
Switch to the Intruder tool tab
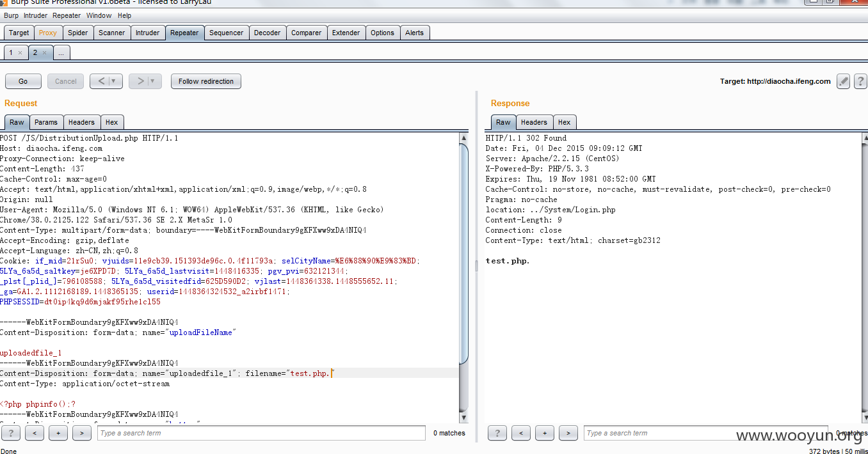(x=147, y=33)
